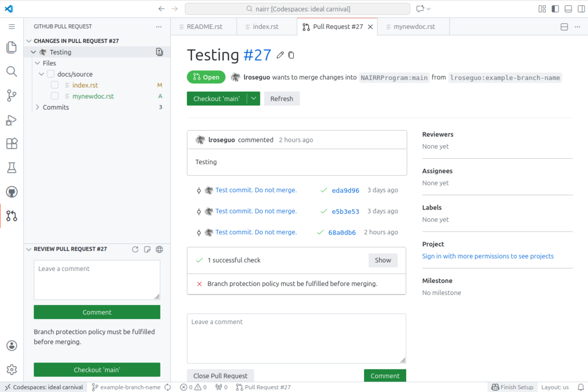Open GitHub Pull Request panel more actions
Image resolution: width=588 pixels, height=392 pixels.
click(159, 27)
